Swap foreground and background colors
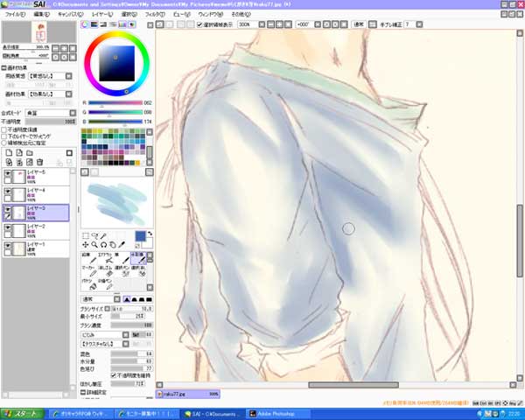The height and width of the screenshot is (420, 525). click(x=150, y=234)
